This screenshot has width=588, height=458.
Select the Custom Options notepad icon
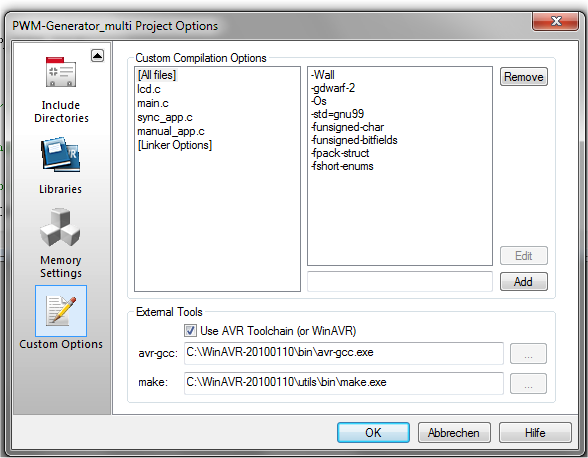[x=61, y=311]
